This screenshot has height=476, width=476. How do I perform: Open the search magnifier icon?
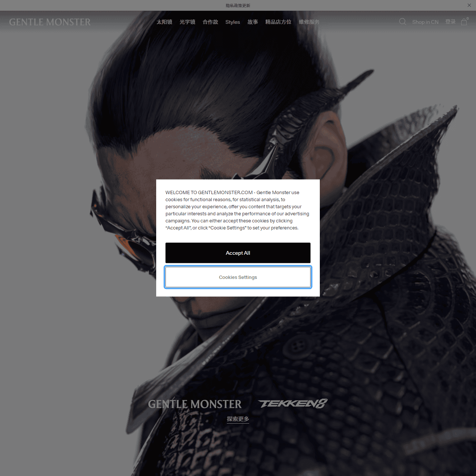402,22
